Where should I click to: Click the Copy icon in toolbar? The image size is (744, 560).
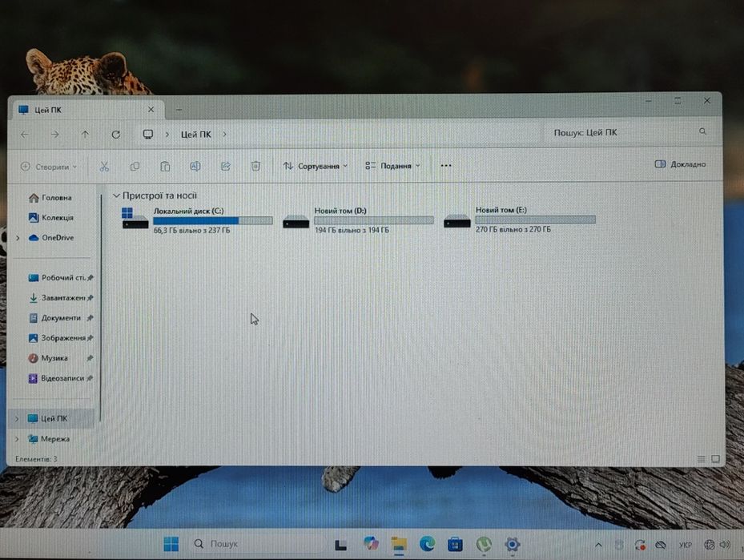click(x=135, y=166)
